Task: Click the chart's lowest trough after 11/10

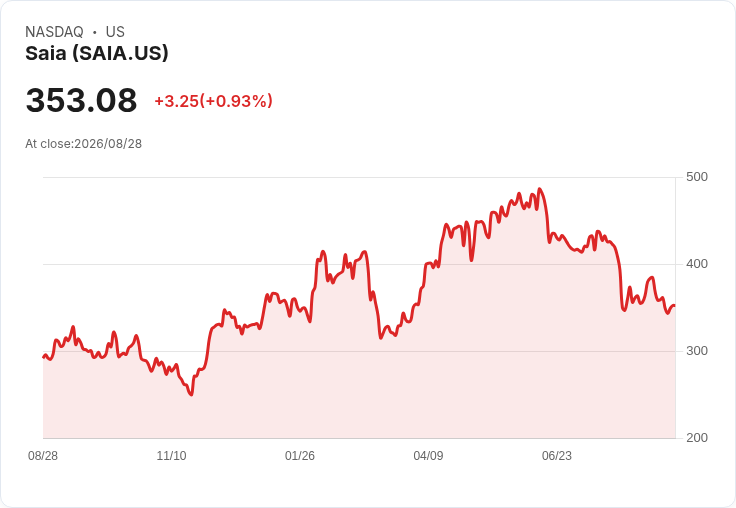Action: [191, 394]
